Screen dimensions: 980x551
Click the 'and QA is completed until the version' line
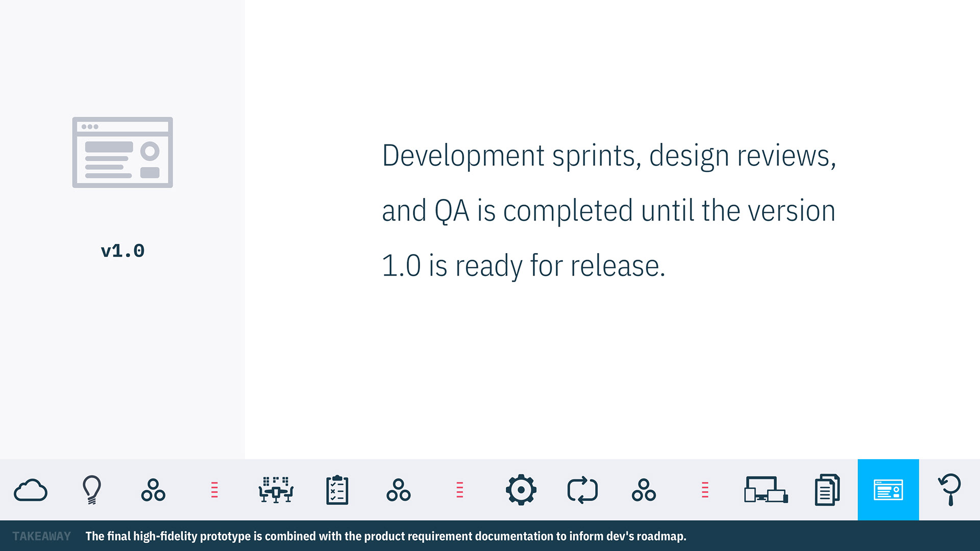pyautogui.click(x=608, y=211)
